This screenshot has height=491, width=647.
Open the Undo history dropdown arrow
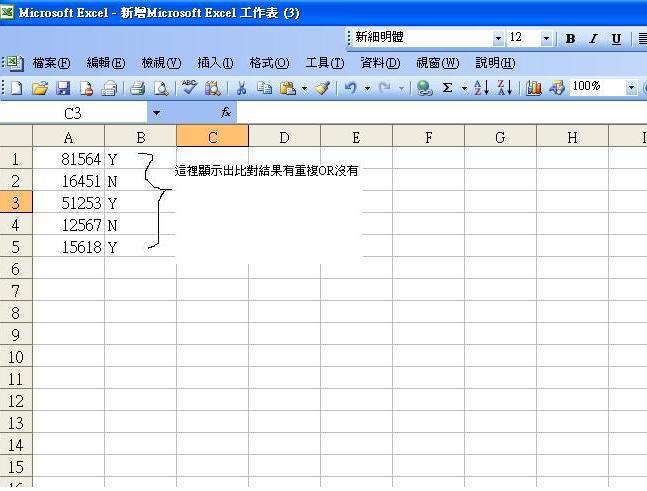point(367,88)
